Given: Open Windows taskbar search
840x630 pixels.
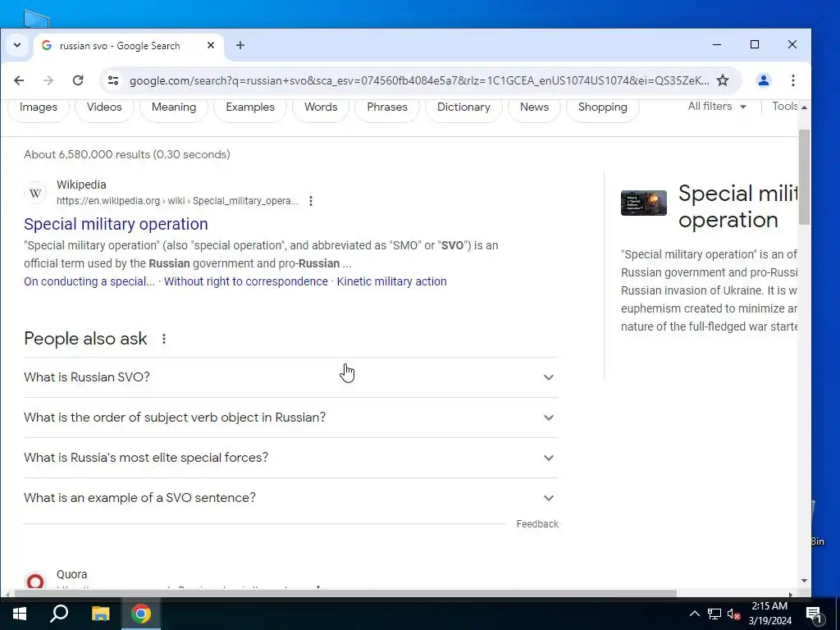Looking at the screenshot, I should [59, 614].
